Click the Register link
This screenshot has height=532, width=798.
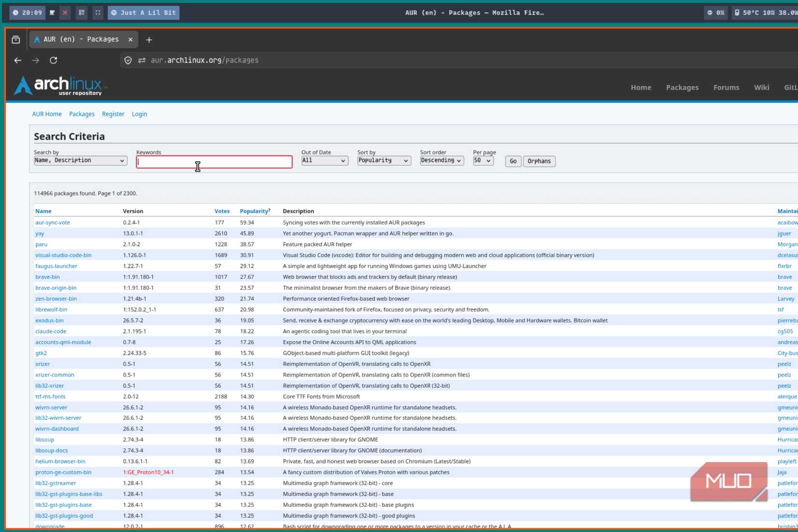pyautogui.click(x=113, y=114)
